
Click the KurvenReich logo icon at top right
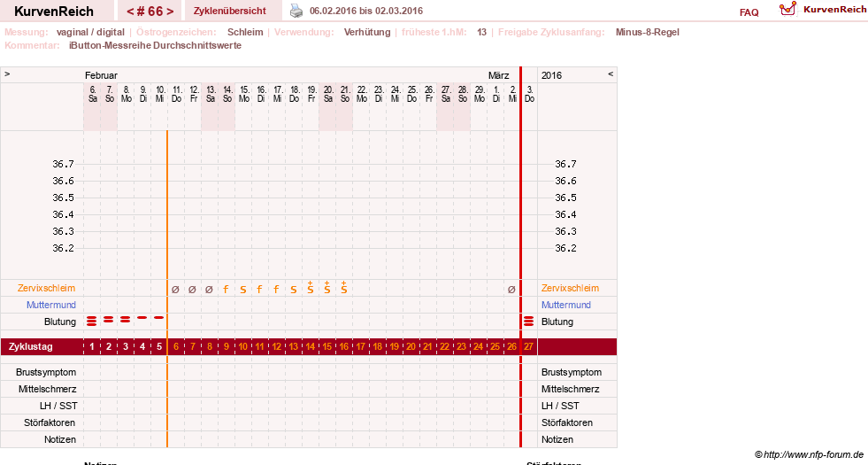(x=787, y=9)
